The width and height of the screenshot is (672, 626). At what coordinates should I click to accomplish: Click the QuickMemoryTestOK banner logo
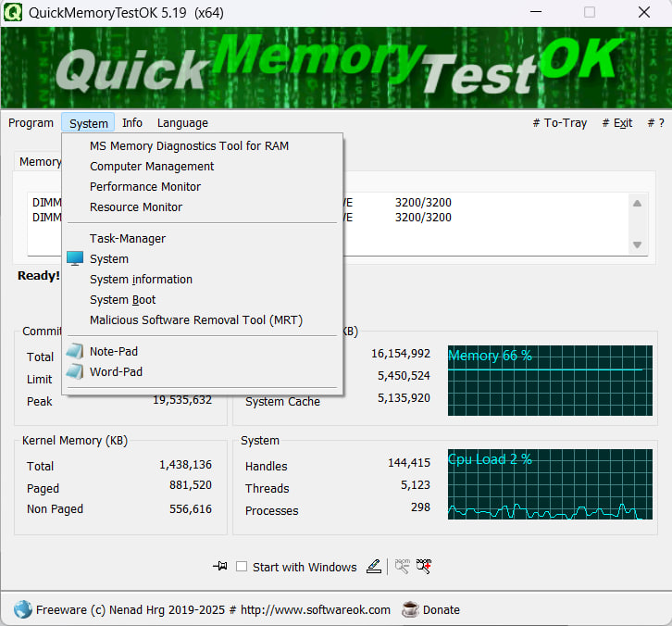[x=336, y=68]
